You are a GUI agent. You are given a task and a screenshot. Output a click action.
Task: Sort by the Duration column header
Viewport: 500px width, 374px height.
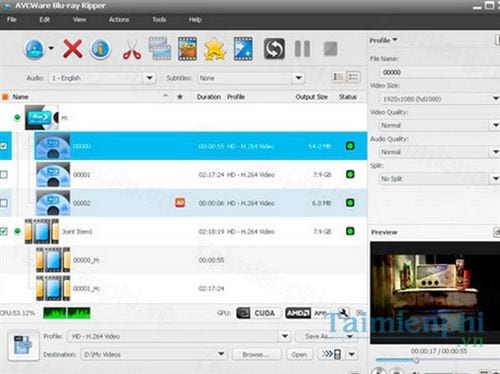(209, 97)
